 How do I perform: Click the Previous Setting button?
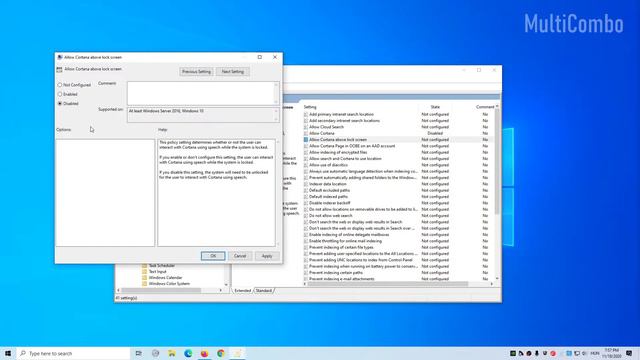pyautogui.click(x=196, y=71)
